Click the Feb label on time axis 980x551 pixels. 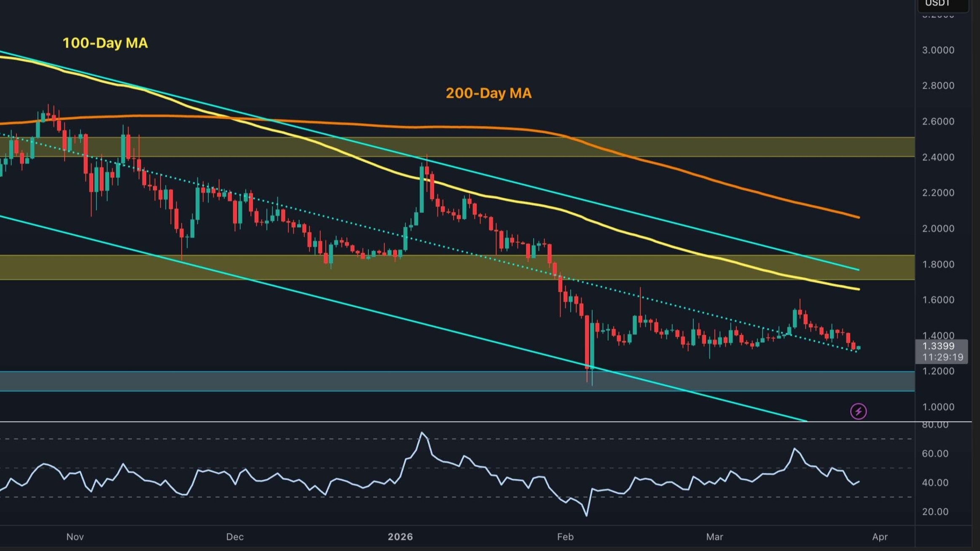point(565,537)
